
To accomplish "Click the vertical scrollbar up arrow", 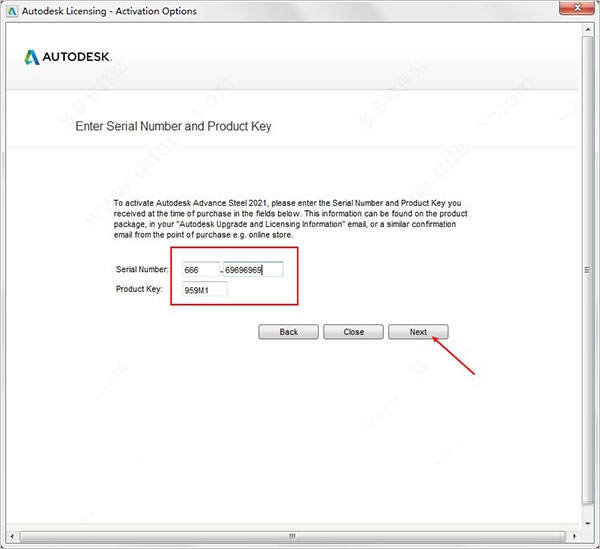I will point(587,29).
